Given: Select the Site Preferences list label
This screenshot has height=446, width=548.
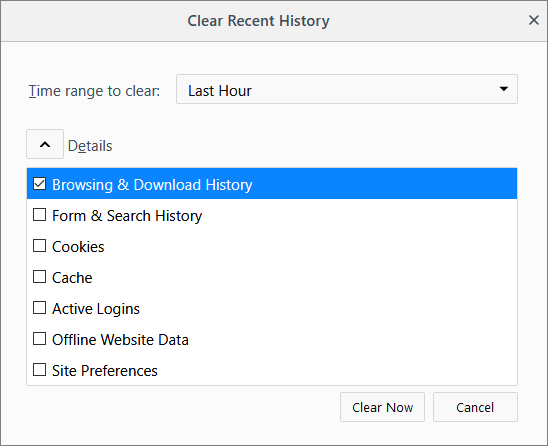Looking at the screenshot, I should click(105, 371).
